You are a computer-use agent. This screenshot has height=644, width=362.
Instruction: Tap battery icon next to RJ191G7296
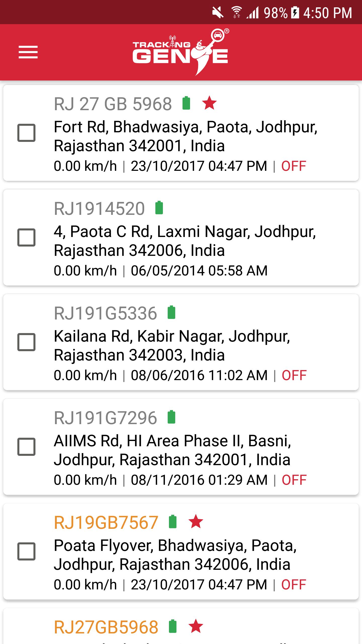click(x=171, y=417)
